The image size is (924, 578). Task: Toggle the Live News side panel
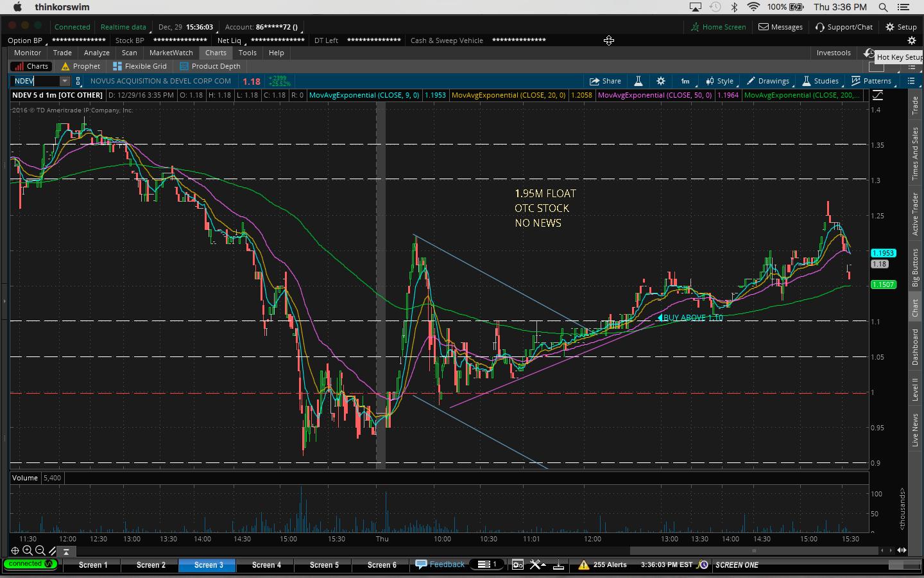[915, 430]
